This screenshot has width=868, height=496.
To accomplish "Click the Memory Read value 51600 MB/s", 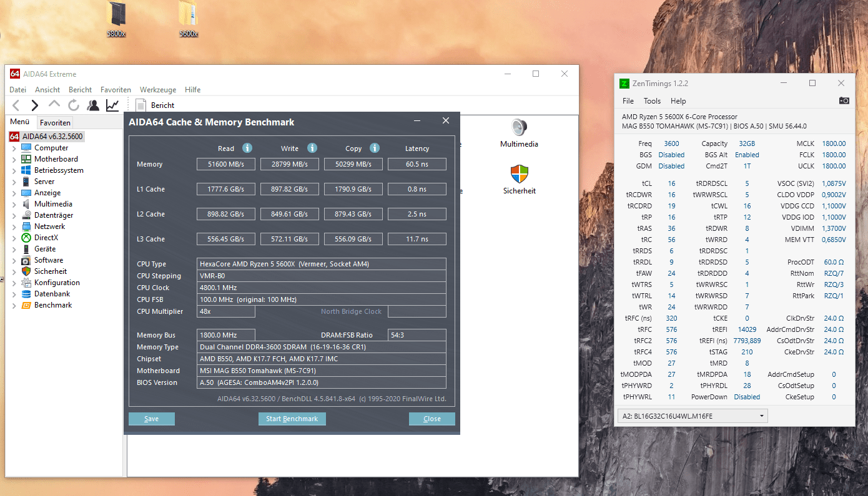I will click(x=226, y=164).
